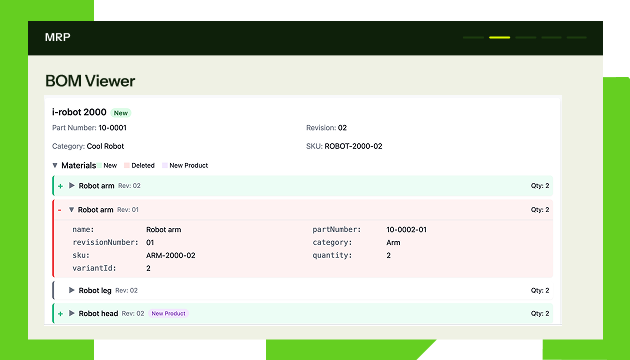Expand the Robot leg row
Screen dimensions: 630x360
(72, 290)
